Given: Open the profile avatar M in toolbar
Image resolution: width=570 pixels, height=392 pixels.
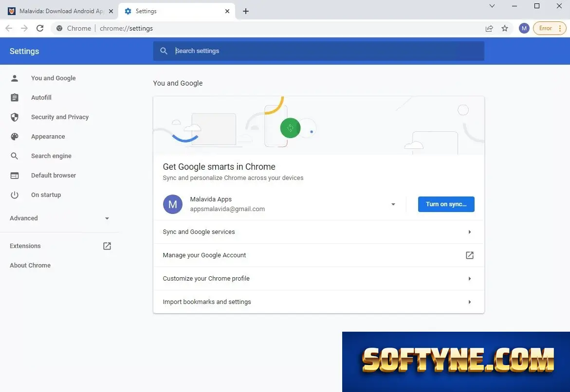Looking at the screenshot, I should [x=524, y=28].
